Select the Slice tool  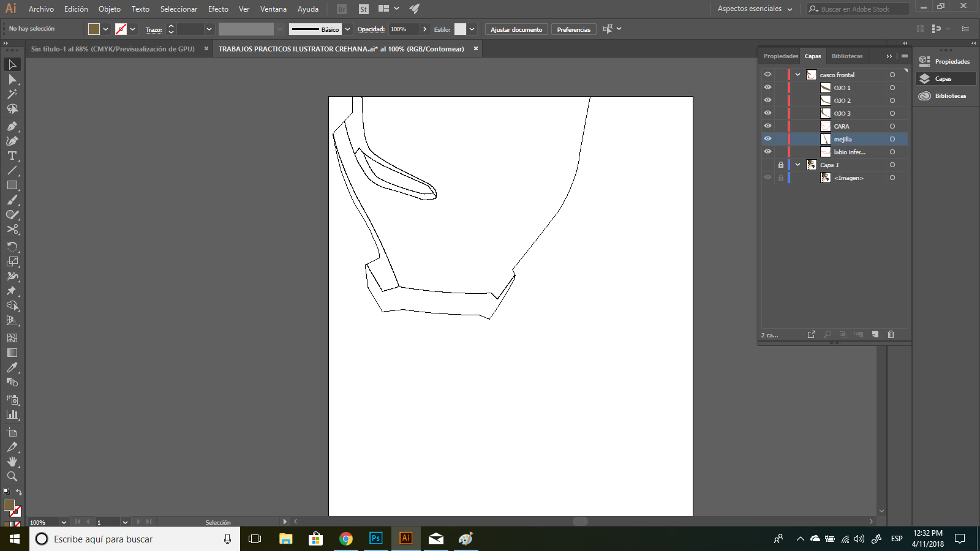12,447
